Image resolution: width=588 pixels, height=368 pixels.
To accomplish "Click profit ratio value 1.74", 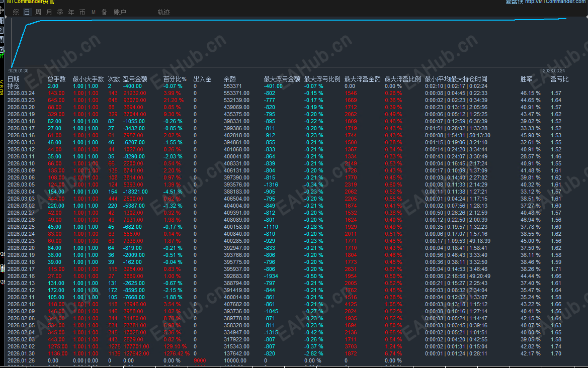I will 556,347.
